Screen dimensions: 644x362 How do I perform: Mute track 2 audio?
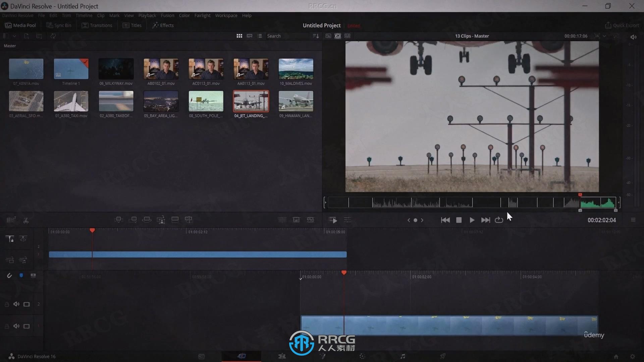coord(16,304)
